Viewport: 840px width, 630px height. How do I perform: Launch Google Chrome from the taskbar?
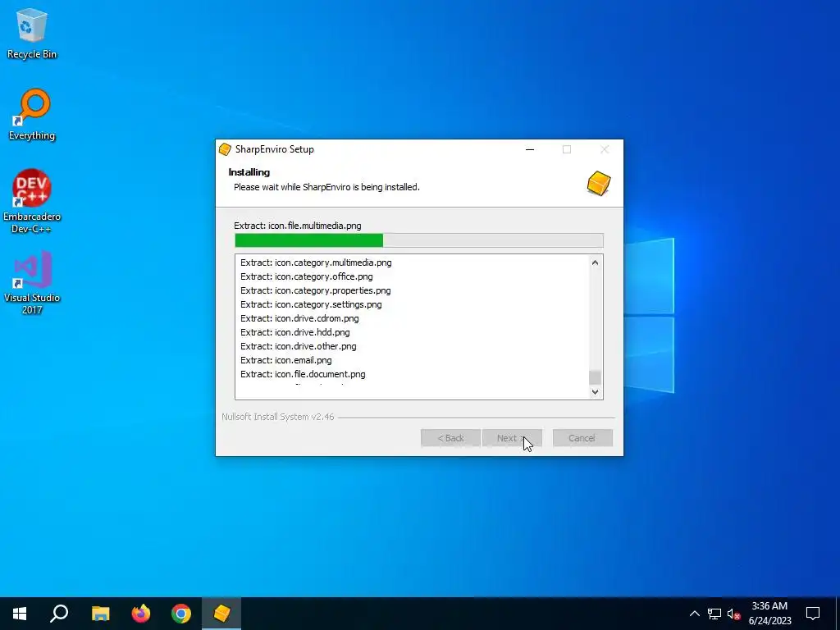pyautogui.click(x=181, y=614)
